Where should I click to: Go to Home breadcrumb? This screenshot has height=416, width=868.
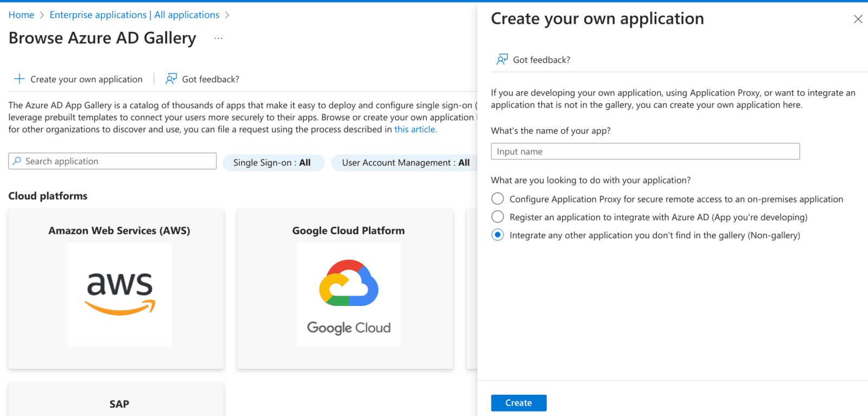click(21, 15)
